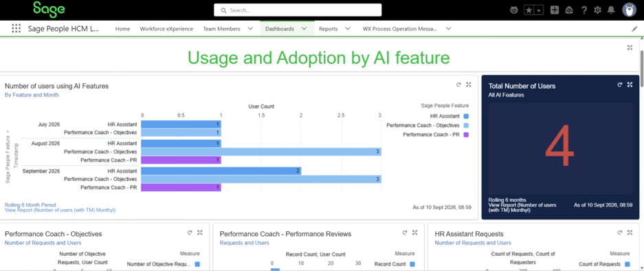Focus the global Search field
Screen dimensions: 644x271
click(x=298, y=10)
